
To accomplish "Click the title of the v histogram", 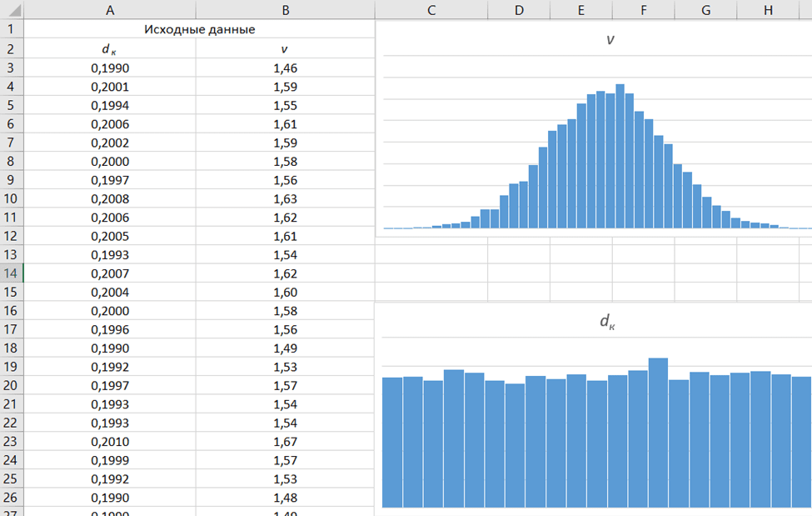I will click(x=610, y=39).
